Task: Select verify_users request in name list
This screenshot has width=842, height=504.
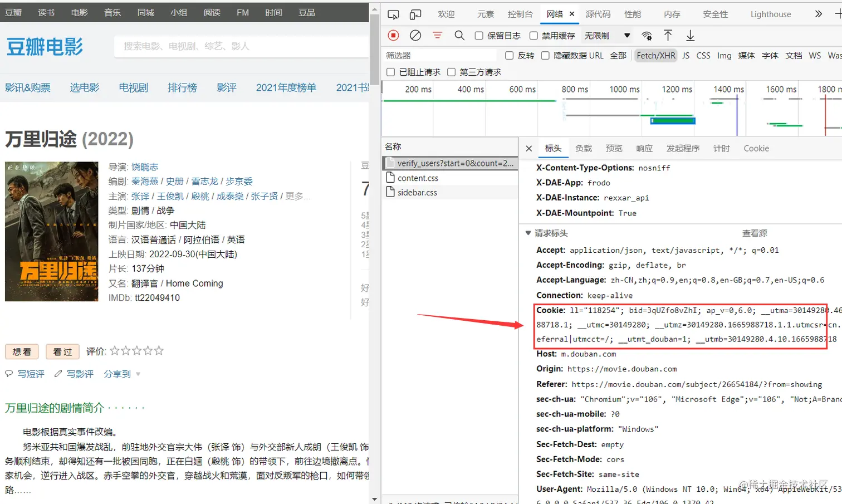Action: pos(451,163)
